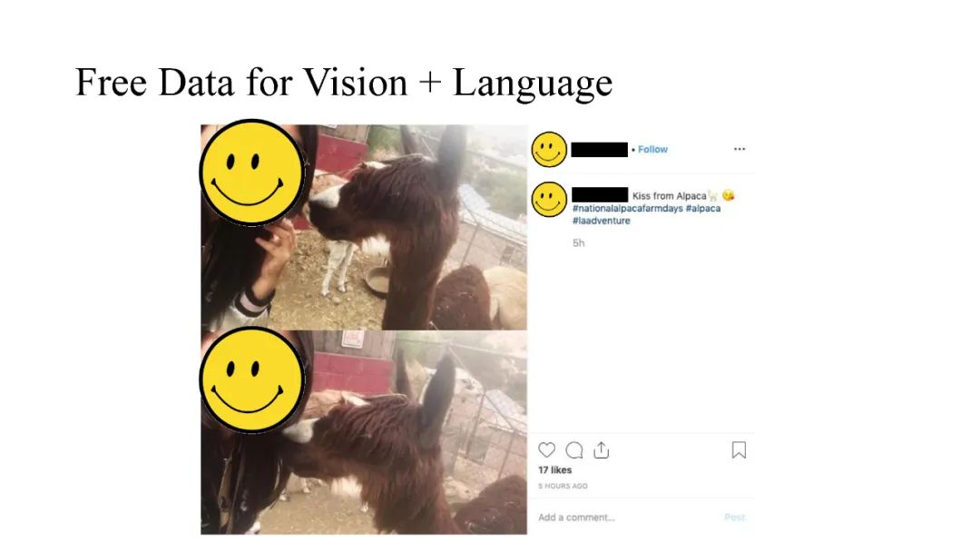
Task: View who liked via 17 likes
Action: pyautogui.click(x=555, y=470)
